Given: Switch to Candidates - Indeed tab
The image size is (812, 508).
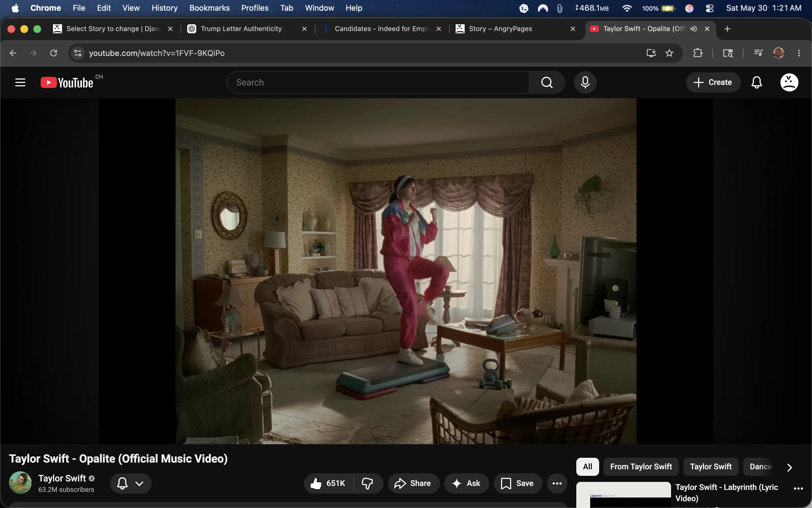Looking at the screenshot, I should click(x=381, y=29).
